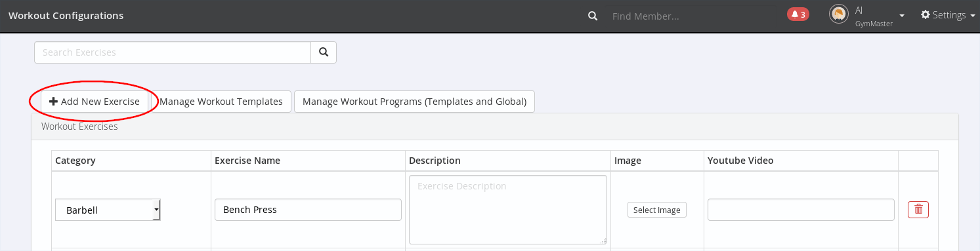Open the Settings dropdown caret
This screenshot has height=251, width=980.
click(x=972, y=15)
